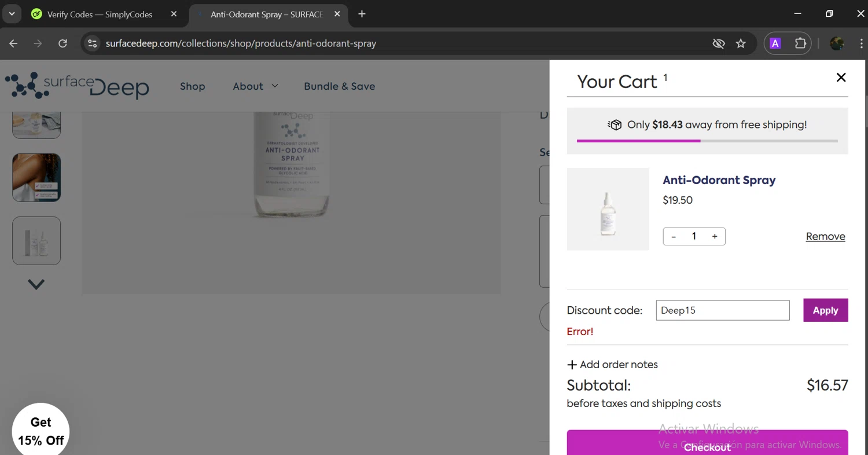
Task: Expand Add order notes
Action: click(612, 365)
